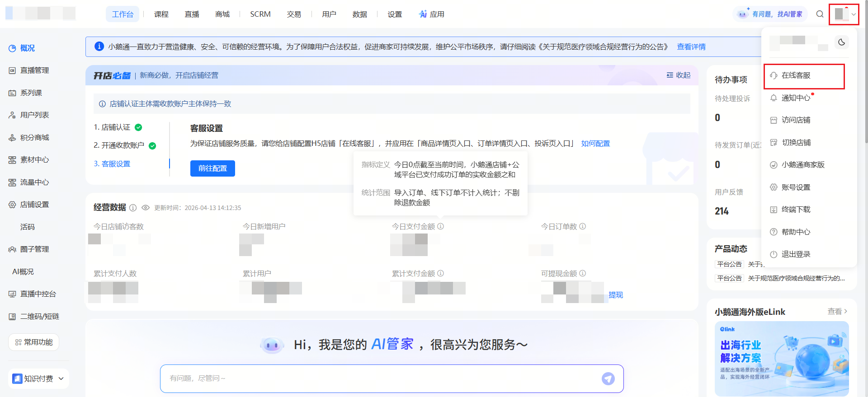The height and width of the screenshot is (397, 868).
Task: Click info icon beside 累计支付金额
Action: (x=441, y=273)
